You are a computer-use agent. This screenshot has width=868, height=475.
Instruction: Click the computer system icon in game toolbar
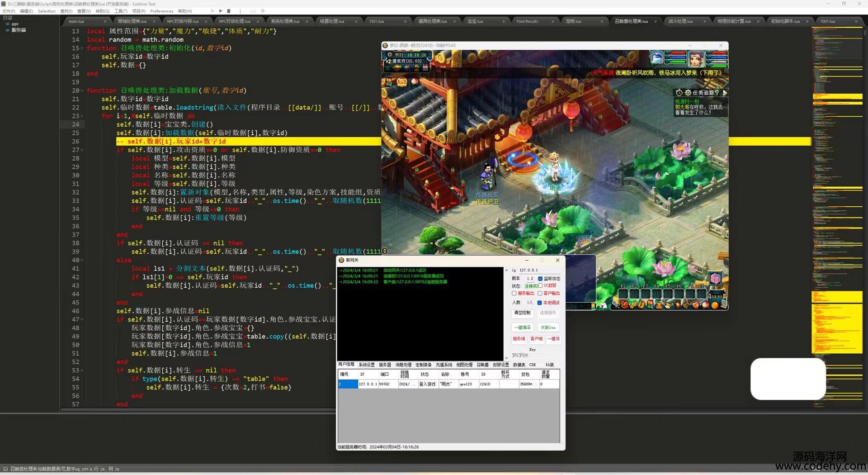pyautogui.click(x=724, y=304)
